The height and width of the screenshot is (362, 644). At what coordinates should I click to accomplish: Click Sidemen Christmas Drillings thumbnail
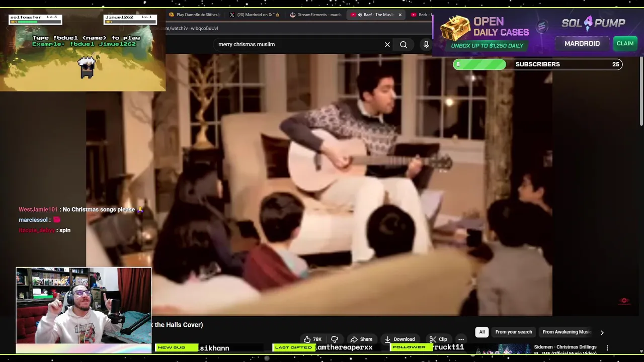click(x=503, y=349)
